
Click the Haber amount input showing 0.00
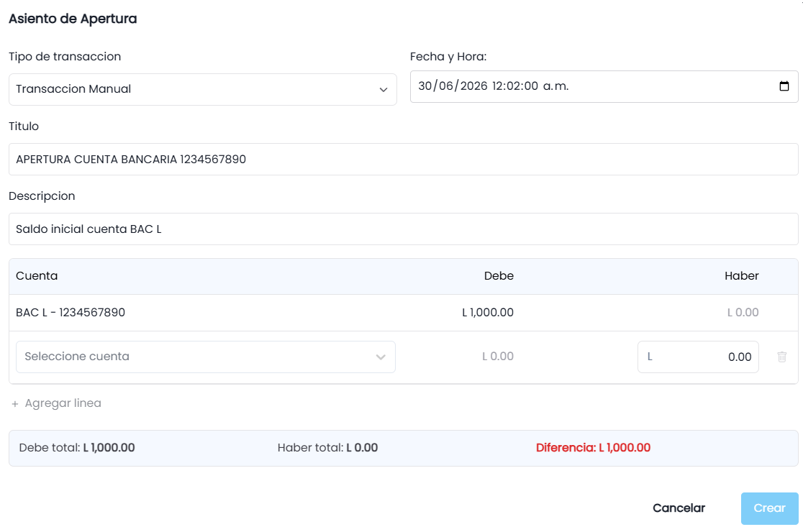pos(698,357)
